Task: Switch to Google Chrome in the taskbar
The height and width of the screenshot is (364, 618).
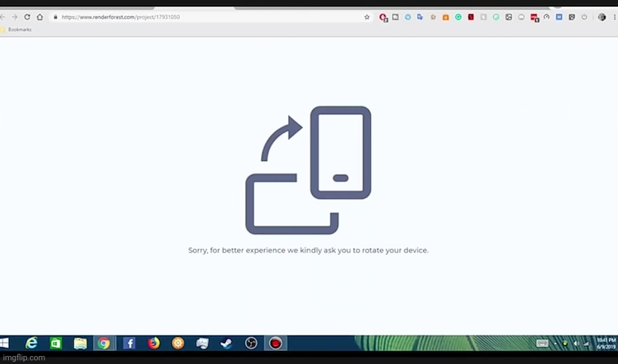Action: point(104,343)
